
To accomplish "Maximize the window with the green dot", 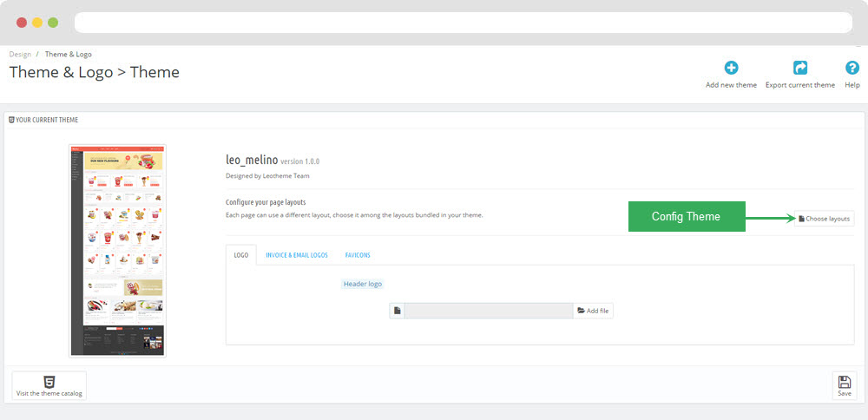I will 53,22.
